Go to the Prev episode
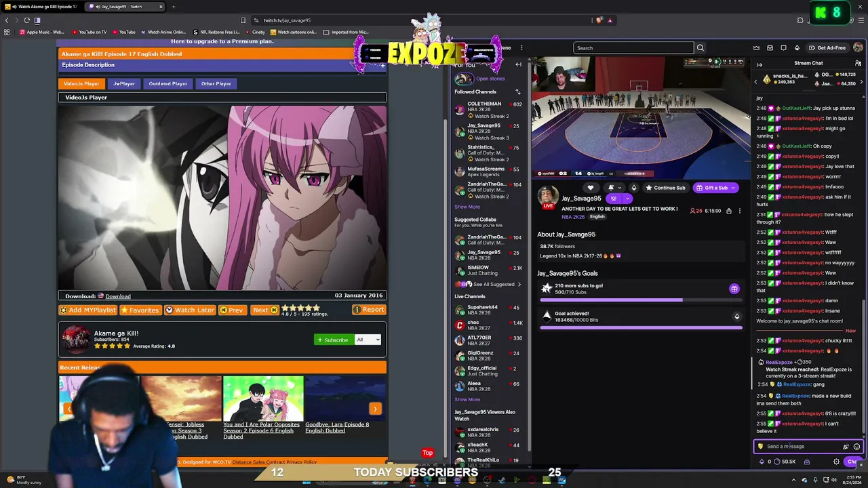The height and width of the screenshot is (488, 868). pyautogui.click(x=232, y=310)
